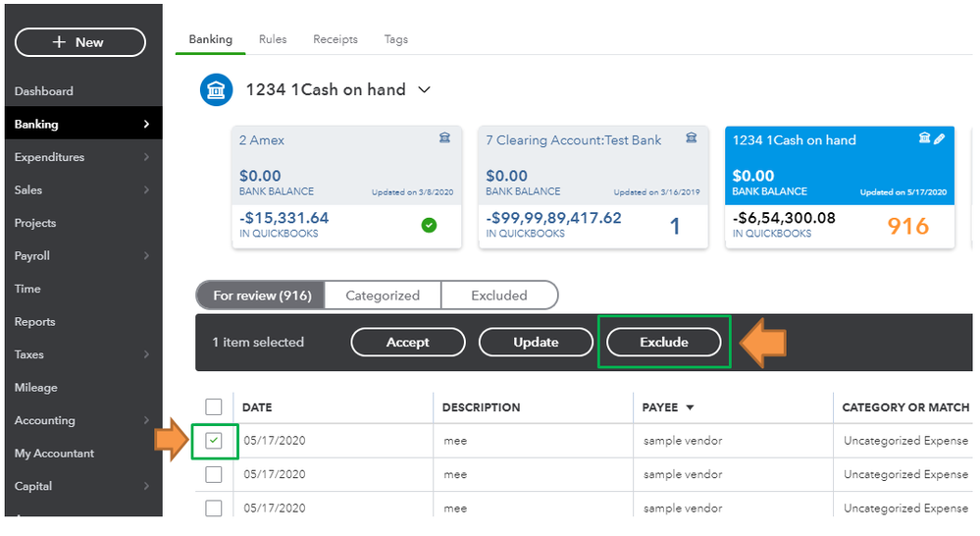Viewport: 980px width, 536px height.
Task: Open Mileage from the sidebar
Action: [x=35, y=388]
